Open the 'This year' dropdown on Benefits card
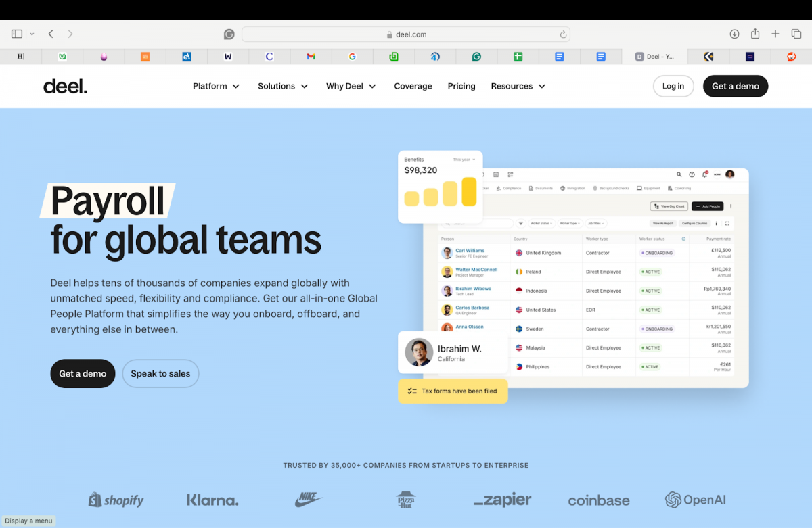 coord(464,160)
